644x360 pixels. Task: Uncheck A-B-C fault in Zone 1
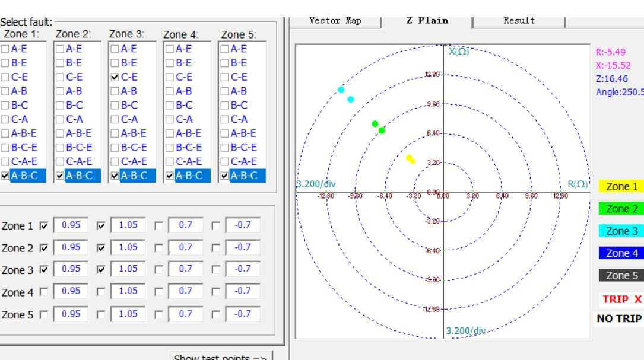pos(5,176)
